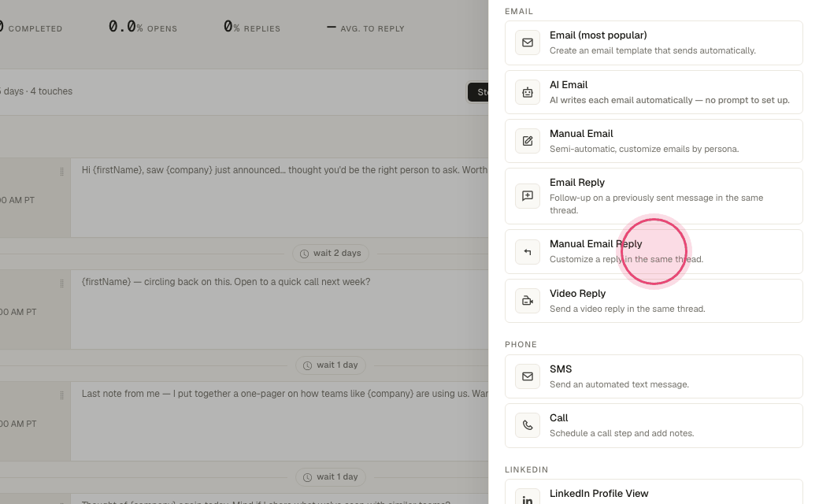This screenshot has width=819, height=504.
Task: Click the PHONE section heading
Action: pyautogui.click(x=521, y=345)
